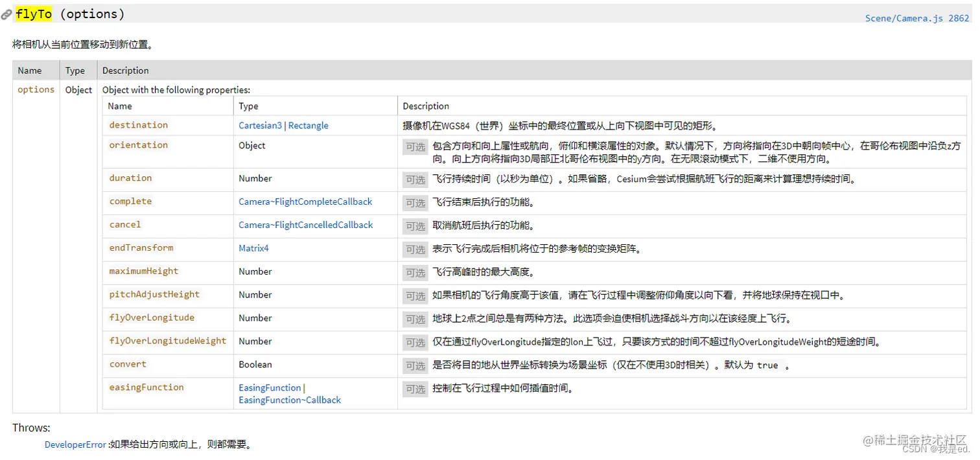
Task: Click the orientation property name
Action: pos(138,145)
